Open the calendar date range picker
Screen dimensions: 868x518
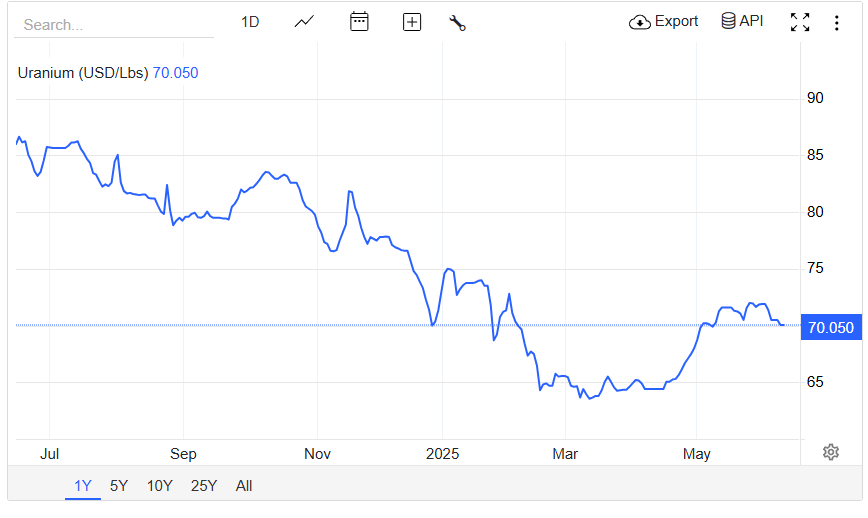click(359, 22)
